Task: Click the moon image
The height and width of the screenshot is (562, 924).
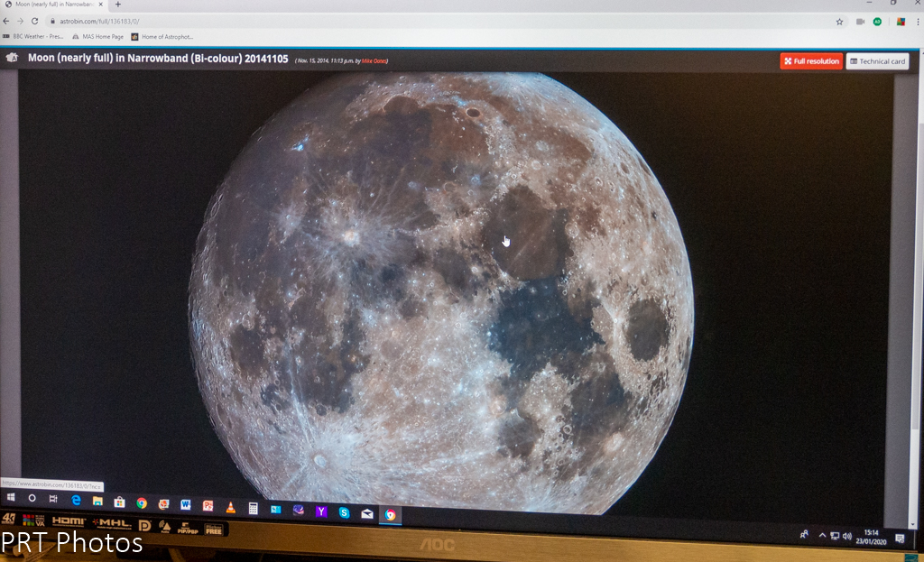Action: point(441,289)
